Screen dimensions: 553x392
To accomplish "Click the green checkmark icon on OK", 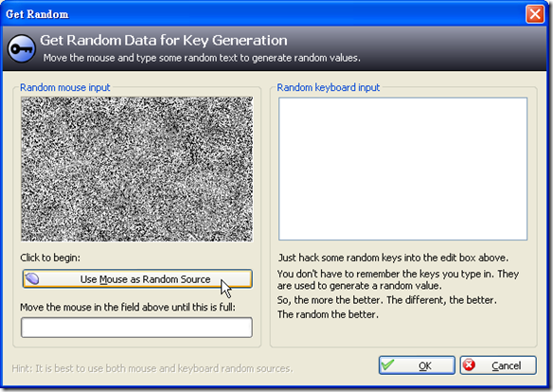I will point(387,365).
